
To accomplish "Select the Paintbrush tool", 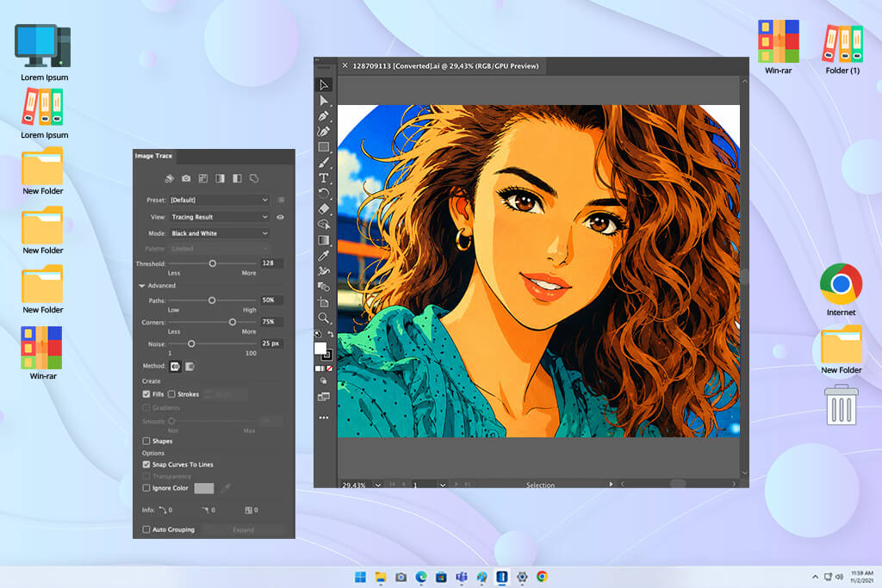I will 324,163.
